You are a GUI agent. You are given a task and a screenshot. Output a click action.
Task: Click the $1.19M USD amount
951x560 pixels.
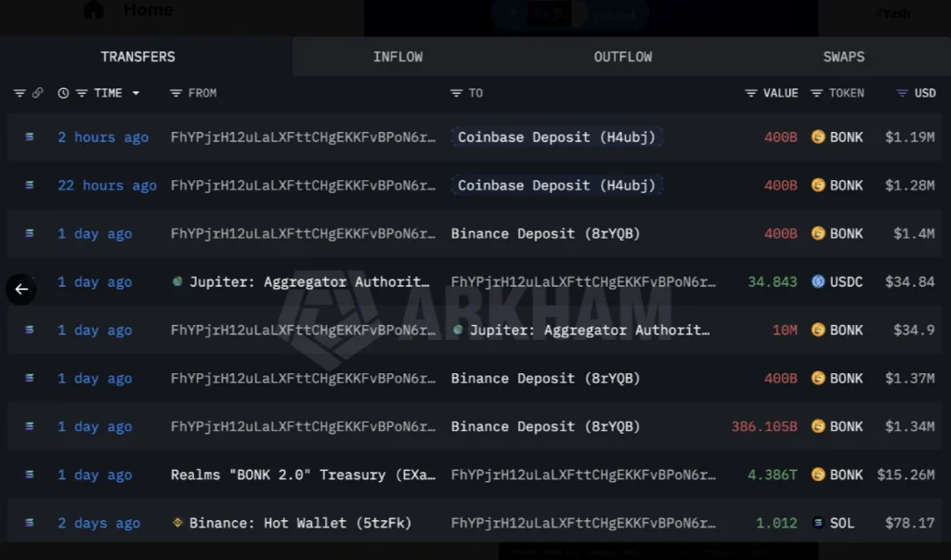coord(910,137)
